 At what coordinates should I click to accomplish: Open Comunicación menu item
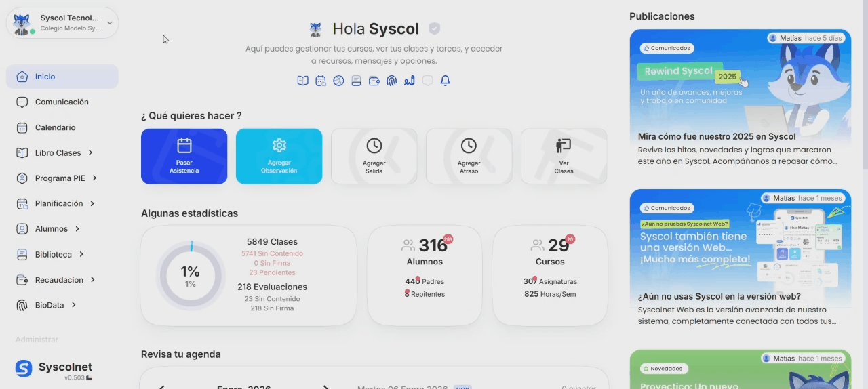62,102
